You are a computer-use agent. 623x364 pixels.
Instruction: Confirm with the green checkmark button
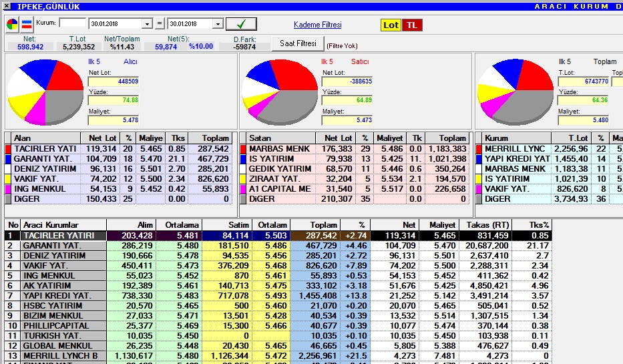click(x=241, y=24)
